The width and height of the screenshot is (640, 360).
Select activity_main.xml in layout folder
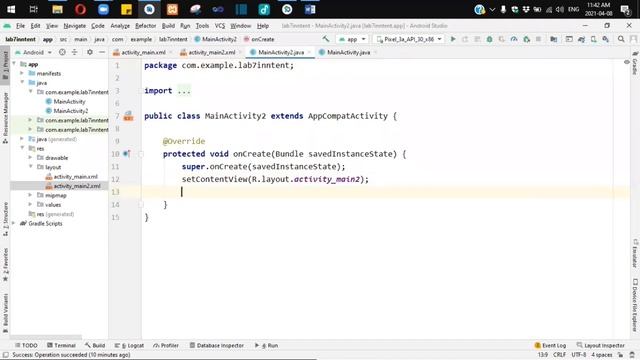tap(76, 176)
